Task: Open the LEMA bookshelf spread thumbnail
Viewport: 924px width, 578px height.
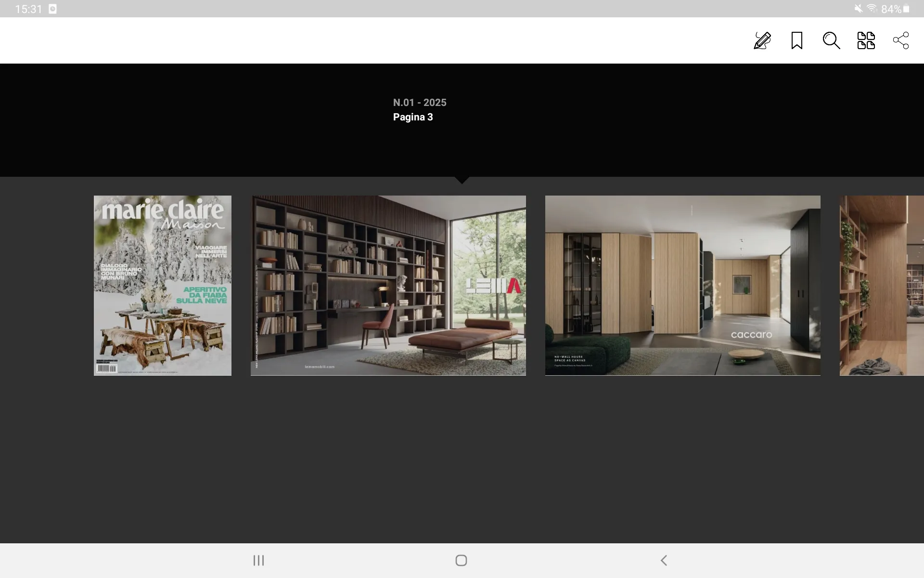Action: coord(388,285)
